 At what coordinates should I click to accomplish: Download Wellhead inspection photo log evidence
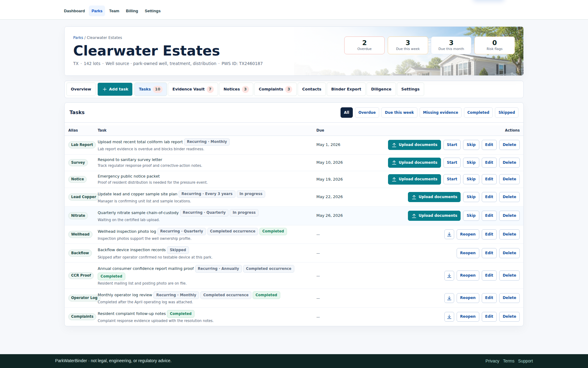click(449, 234)
